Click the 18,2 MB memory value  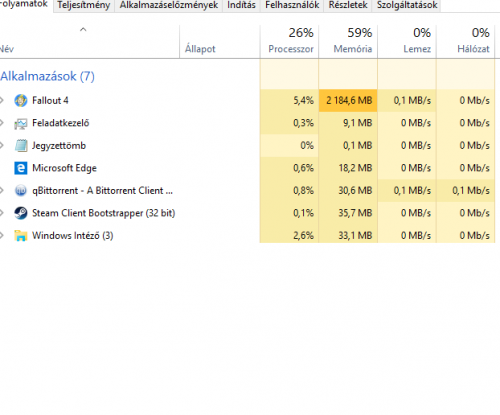point(355,168)
